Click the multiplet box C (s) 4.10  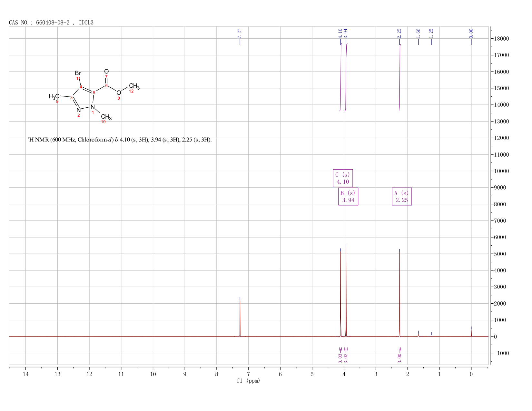point(343,178)
